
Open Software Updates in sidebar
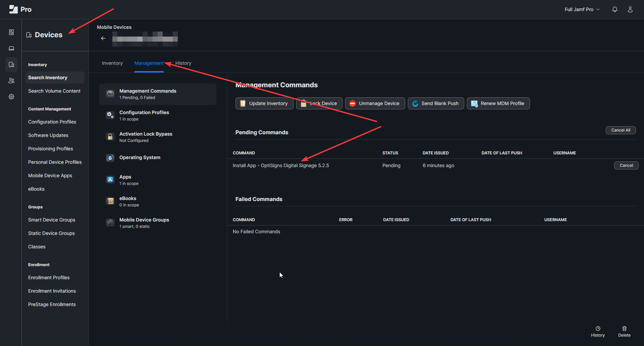48,135
